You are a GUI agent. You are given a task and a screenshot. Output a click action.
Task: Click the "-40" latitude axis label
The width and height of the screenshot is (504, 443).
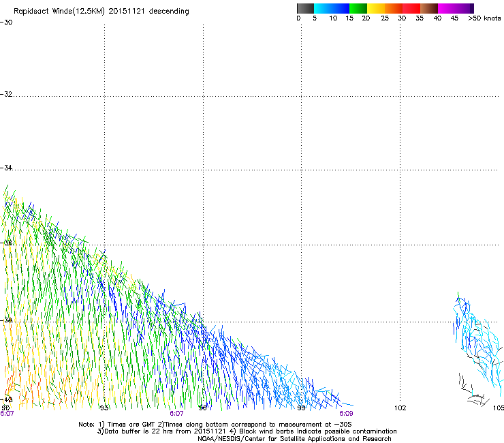click(x=6, y=400)
